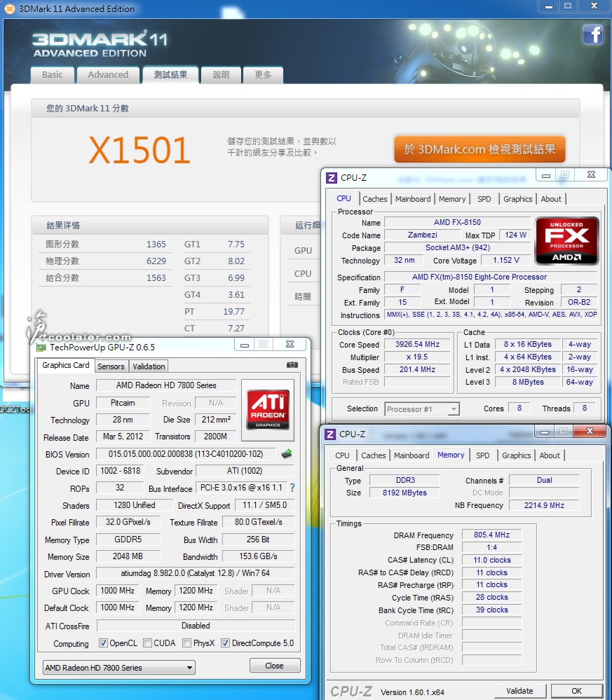
Task: Click the GPU Name field in GPU-Z
Action: coord(166,385)
